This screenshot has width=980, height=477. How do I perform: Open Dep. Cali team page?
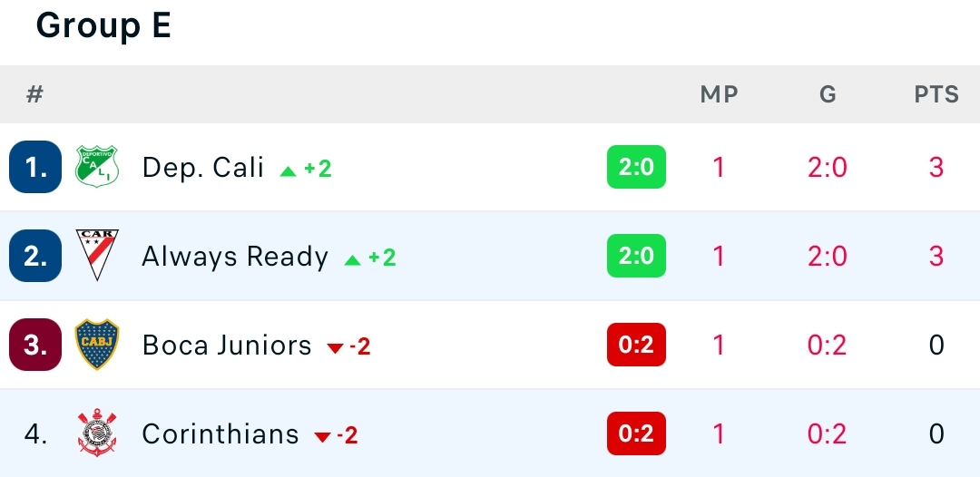(x=202, y=168)
